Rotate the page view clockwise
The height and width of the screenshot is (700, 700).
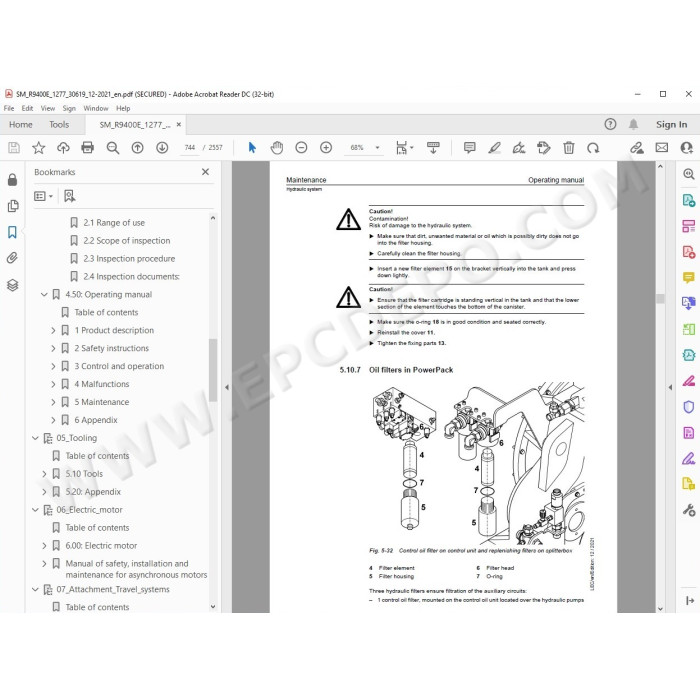pyautogui.click(x=593, y=148)
